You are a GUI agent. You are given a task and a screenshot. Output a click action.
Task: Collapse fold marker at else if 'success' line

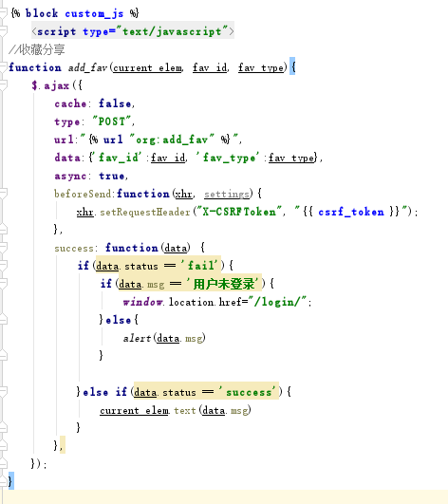tap(3, 391)
